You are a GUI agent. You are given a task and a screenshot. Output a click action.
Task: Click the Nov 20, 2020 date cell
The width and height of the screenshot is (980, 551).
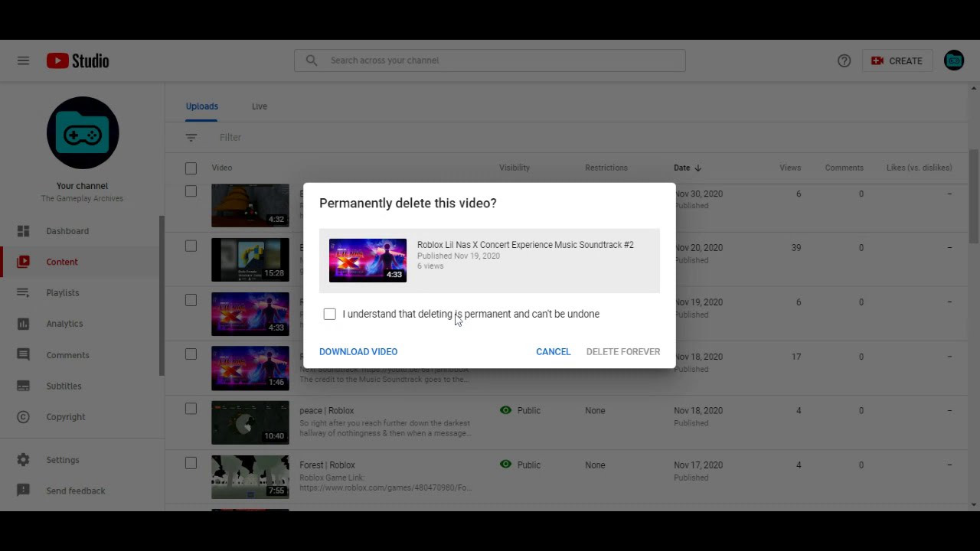tap(698, 248)
